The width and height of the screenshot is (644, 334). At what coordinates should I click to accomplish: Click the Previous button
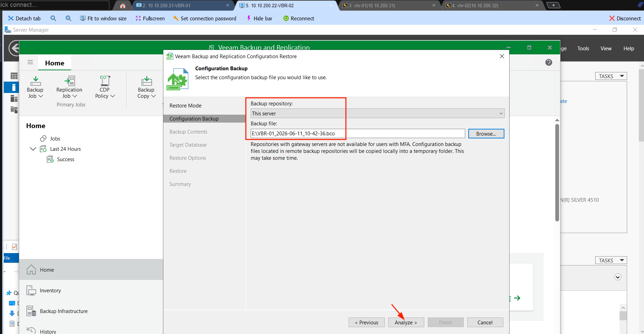tap(367, 322)
